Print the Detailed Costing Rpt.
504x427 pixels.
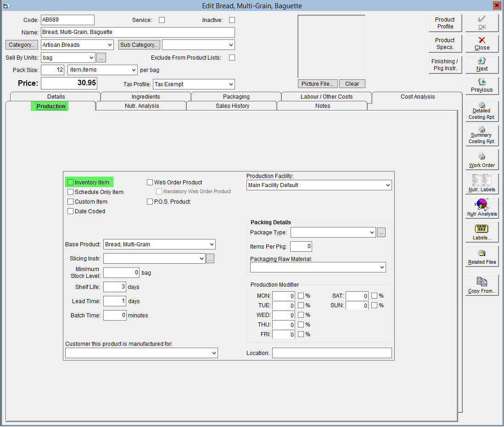pyautogui.click(x=482, y=111)
